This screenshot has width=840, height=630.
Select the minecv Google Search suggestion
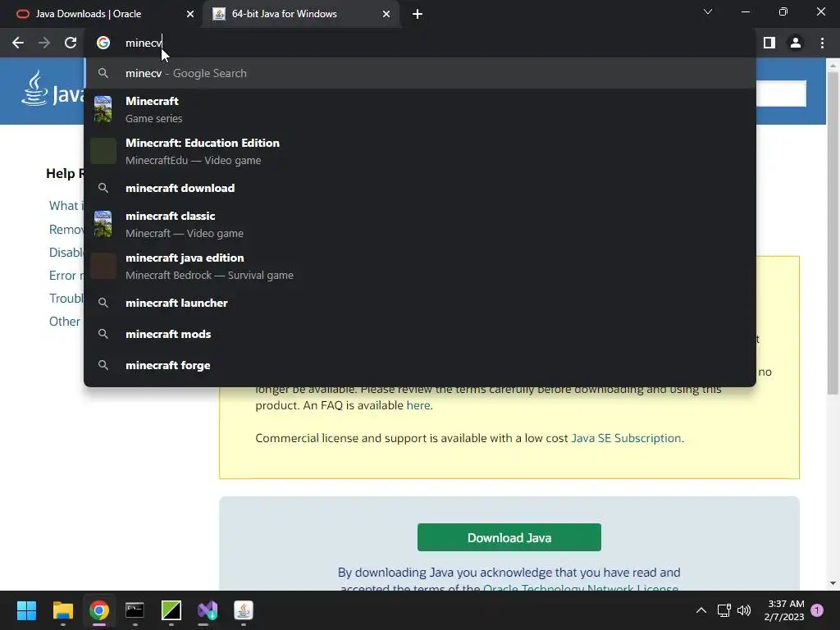tap(420, 73)
